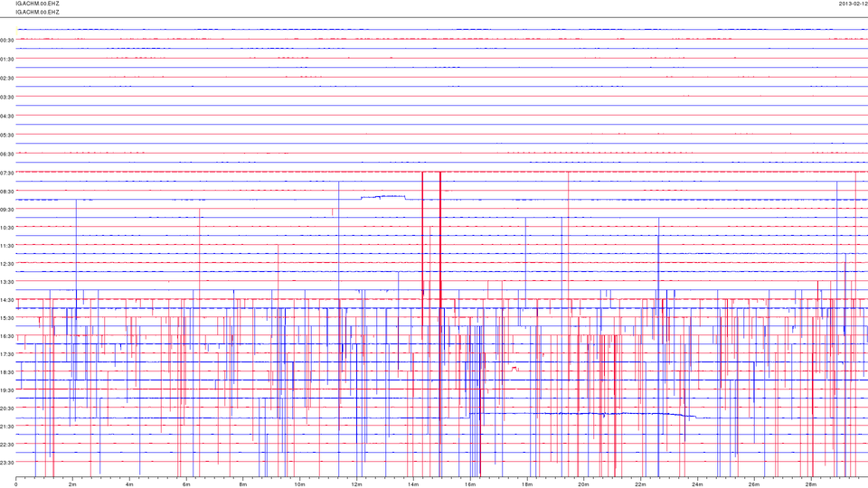Select the 2013-02-12 date label
This screenshot has width=868, height=488.
coord(853,4)
